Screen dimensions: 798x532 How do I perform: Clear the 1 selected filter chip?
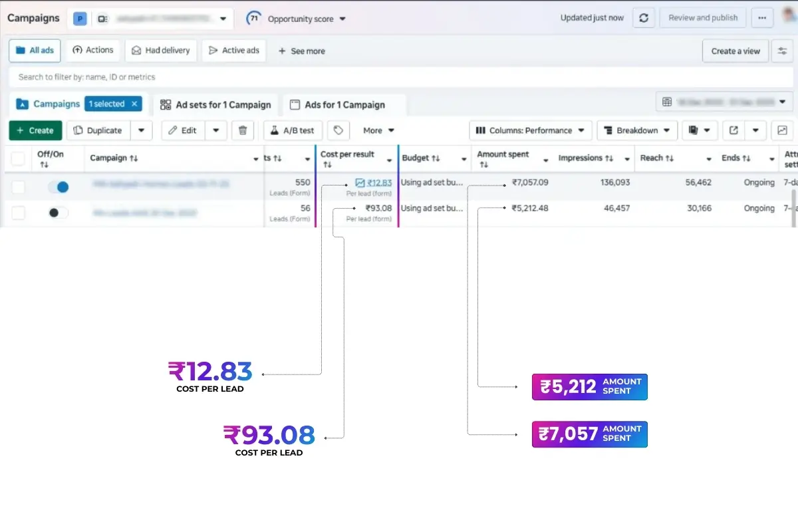tap(134, 104)
